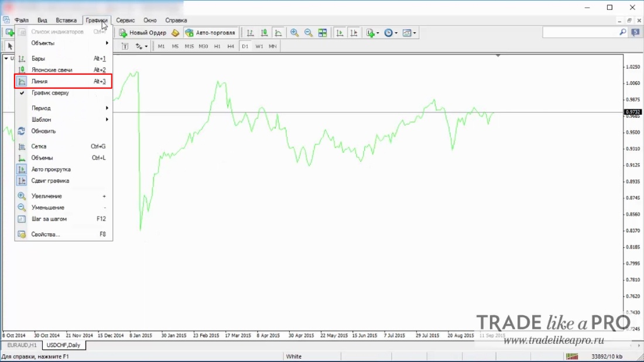Set timeframe to M15
This screenshot has height=362, width=644.
point(189,46)
